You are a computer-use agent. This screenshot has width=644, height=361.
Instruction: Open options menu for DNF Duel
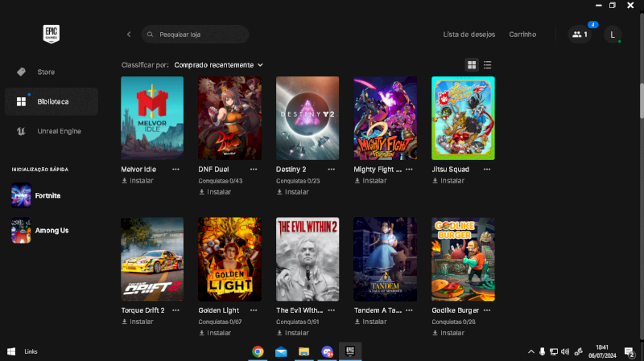click(x=254, y=170)
